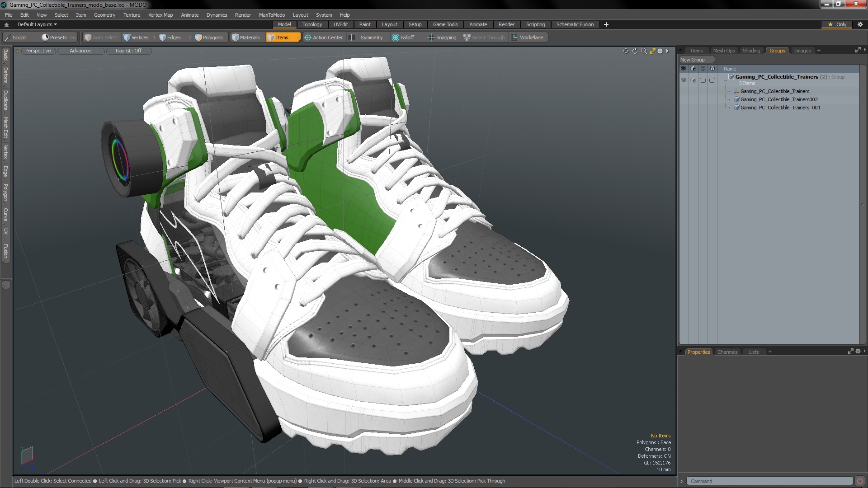
Task: Add a new tab in Properties panel
Action: coord(770,352)
